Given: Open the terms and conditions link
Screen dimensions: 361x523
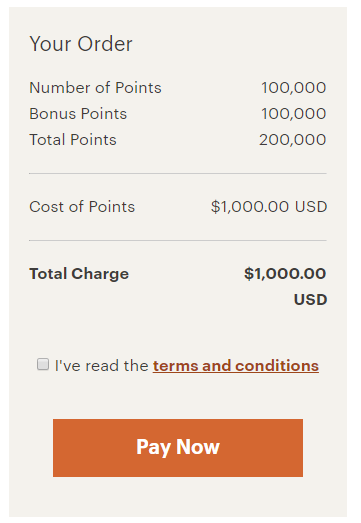Looking at the screenshot, I should tap(236, 366).
